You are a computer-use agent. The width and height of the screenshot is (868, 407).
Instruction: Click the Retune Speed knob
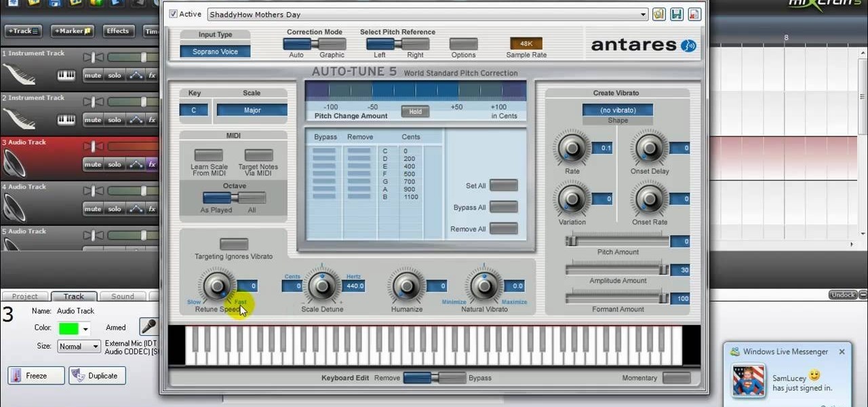[216, 286]
